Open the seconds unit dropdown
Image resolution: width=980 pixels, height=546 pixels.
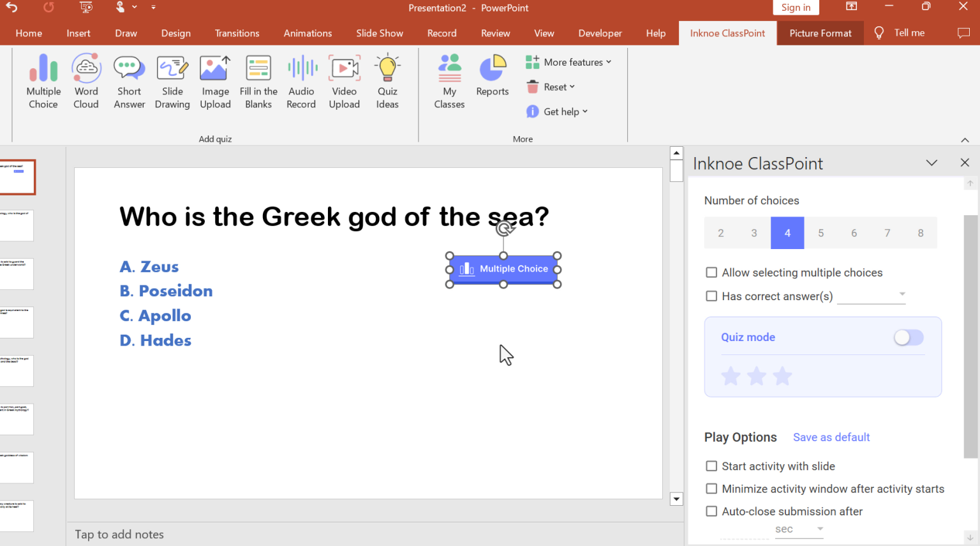[819, 529]
